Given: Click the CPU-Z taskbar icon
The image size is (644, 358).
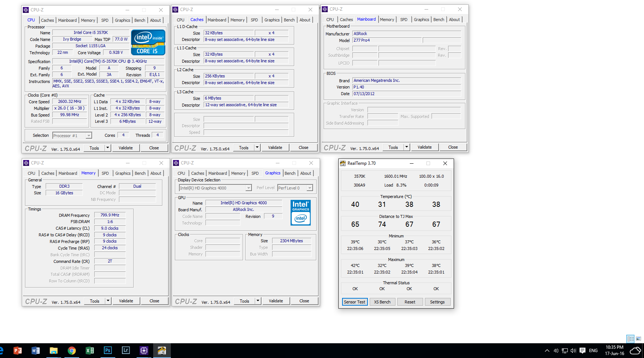Looking at the screenshot, I should pyautogui.click(x=144, y=350).
